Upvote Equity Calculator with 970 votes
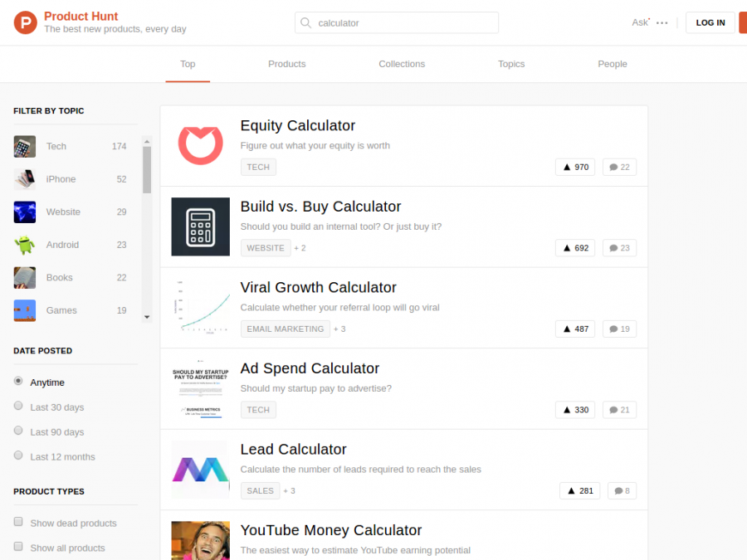 tap(575, 167)
